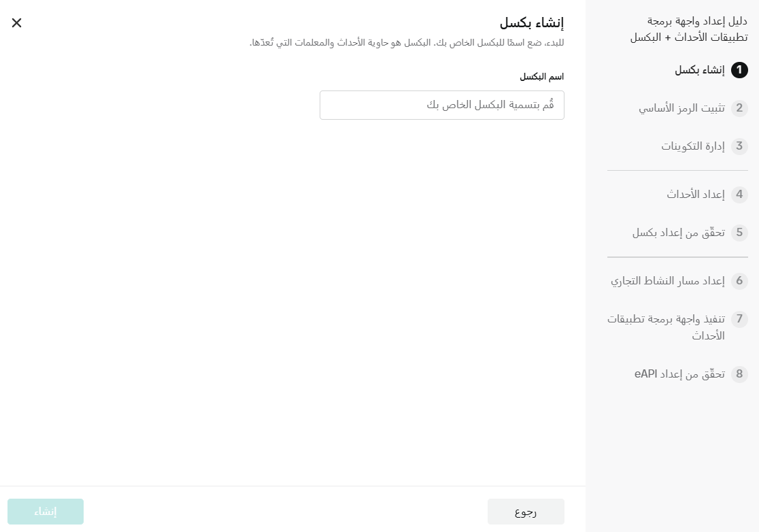Open the تثبيت الرمز الأساسي step
The height and width of the screenshot is (532, 759).
pos(680,108)
